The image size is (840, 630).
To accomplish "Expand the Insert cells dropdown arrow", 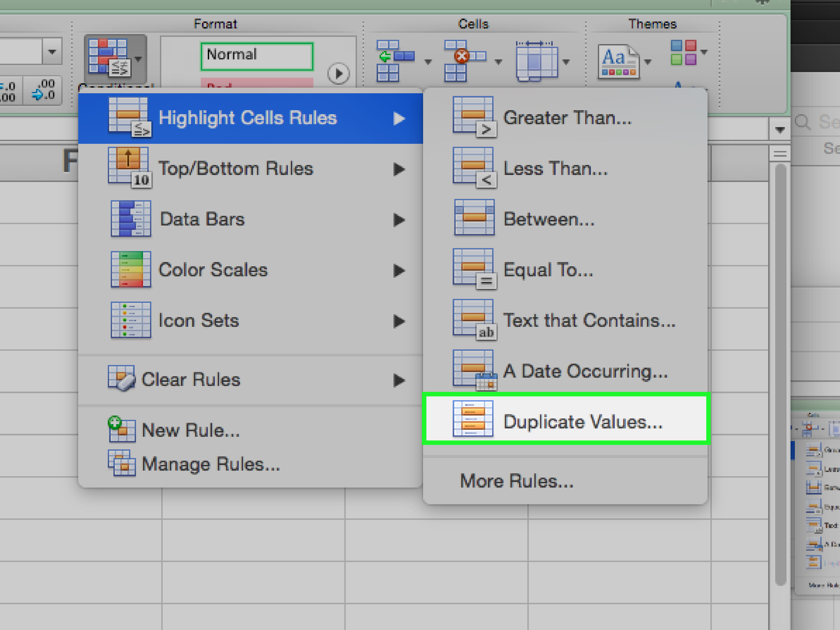I will pos(428,62).
